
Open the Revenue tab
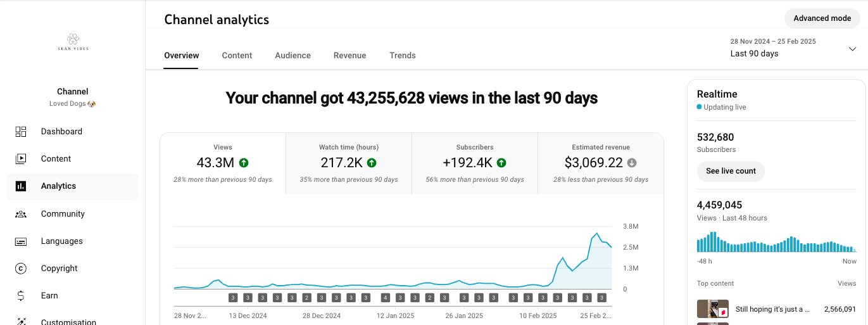coord(349,56)
